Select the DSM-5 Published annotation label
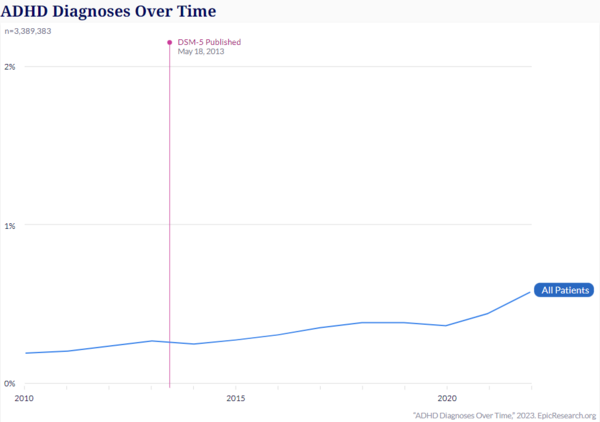 [x=208, y=42]
